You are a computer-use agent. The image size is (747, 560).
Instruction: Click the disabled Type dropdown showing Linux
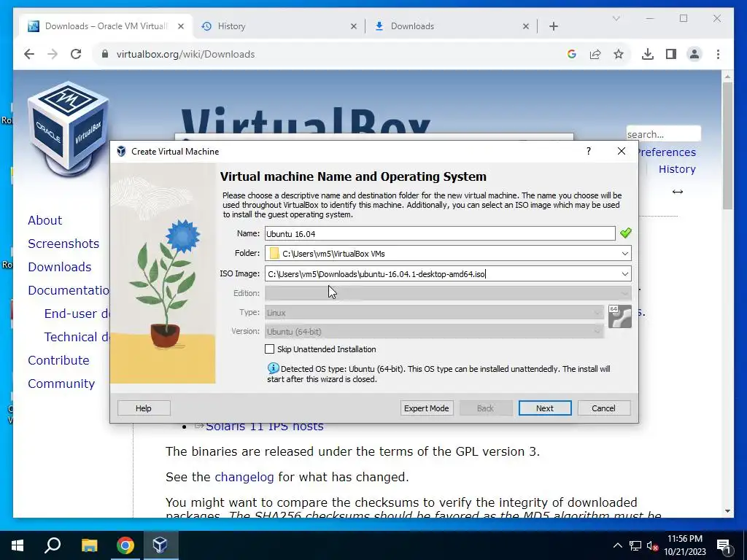[x=435, y=312]
